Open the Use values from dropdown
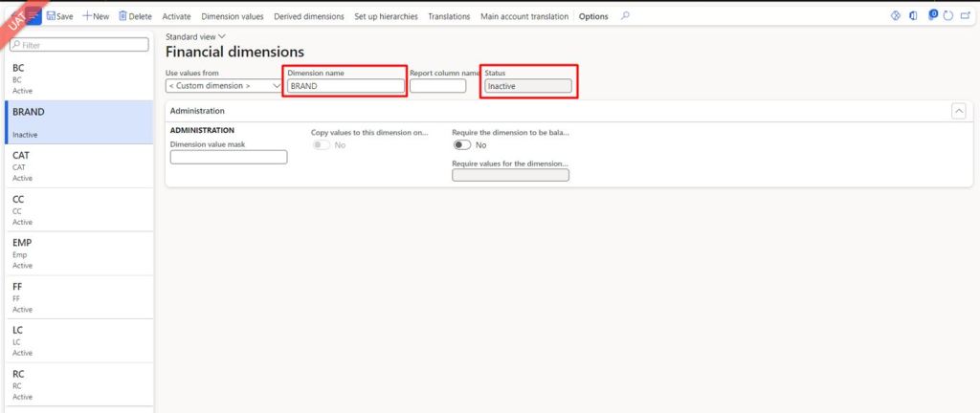The image size is (980, 413). [223, 86]
